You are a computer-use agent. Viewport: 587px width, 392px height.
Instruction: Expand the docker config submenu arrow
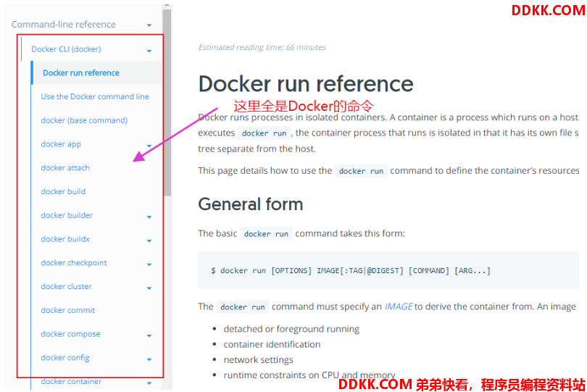149,359
